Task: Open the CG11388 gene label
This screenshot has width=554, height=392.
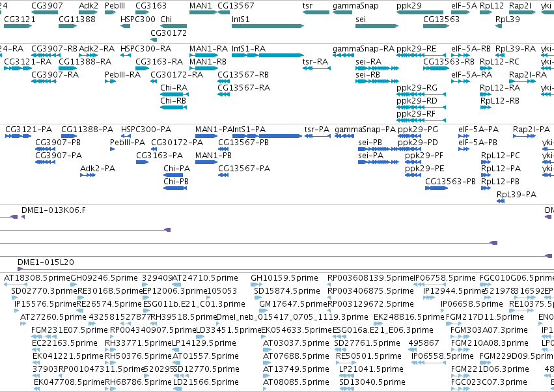Action: click(x=77, y=19)
